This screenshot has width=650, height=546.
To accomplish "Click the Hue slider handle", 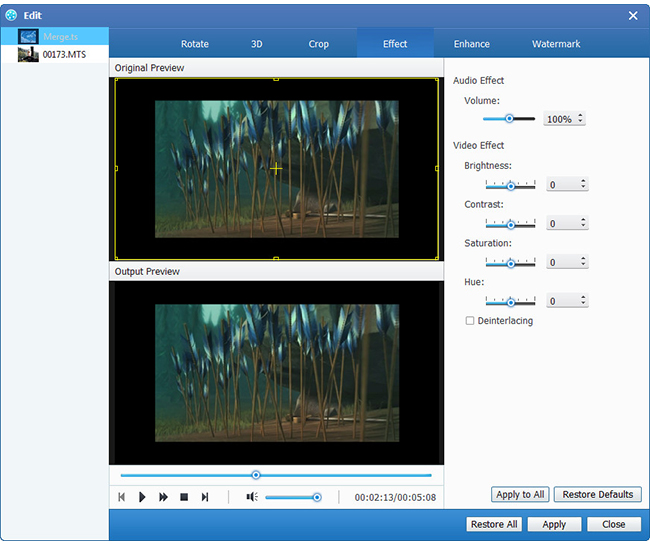I will [510, 301].
